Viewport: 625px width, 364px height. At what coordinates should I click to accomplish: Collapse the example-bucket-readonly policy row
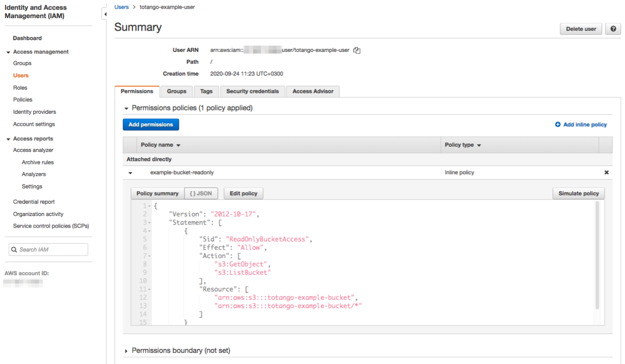[130, 173]
